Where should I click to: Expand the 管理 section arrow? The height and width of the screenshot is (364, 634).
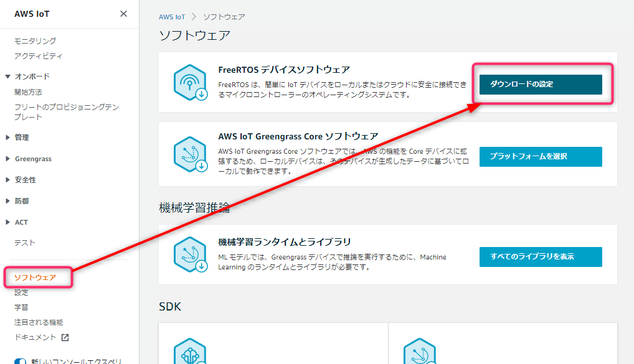[7, 138]
